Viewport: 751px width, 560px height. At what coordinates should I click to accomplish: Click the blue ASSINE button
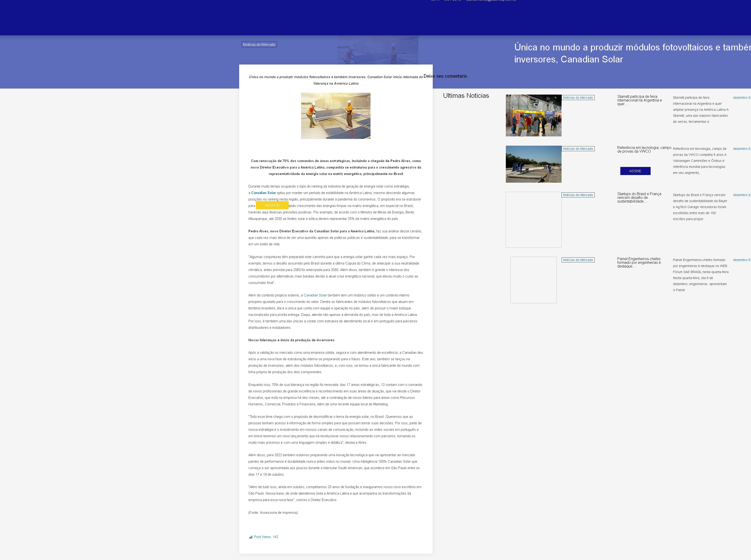pyautogui.click(x=635, y=171)
